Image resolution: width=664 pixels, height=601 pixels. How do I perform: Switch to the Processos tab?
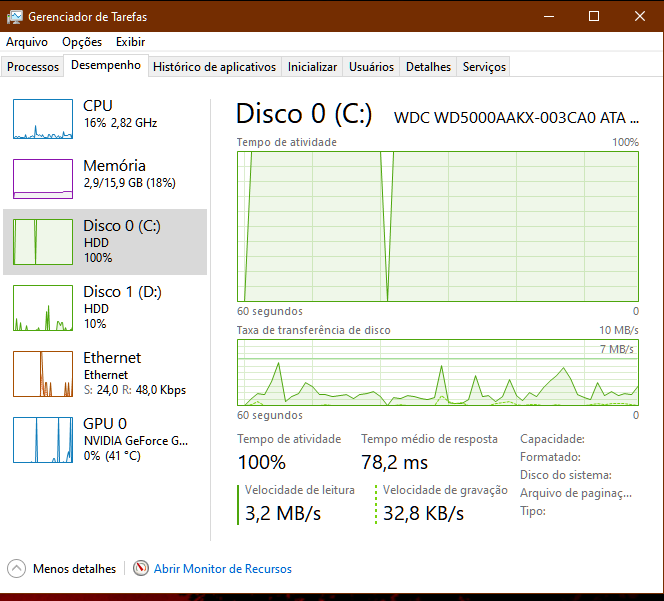33,66
